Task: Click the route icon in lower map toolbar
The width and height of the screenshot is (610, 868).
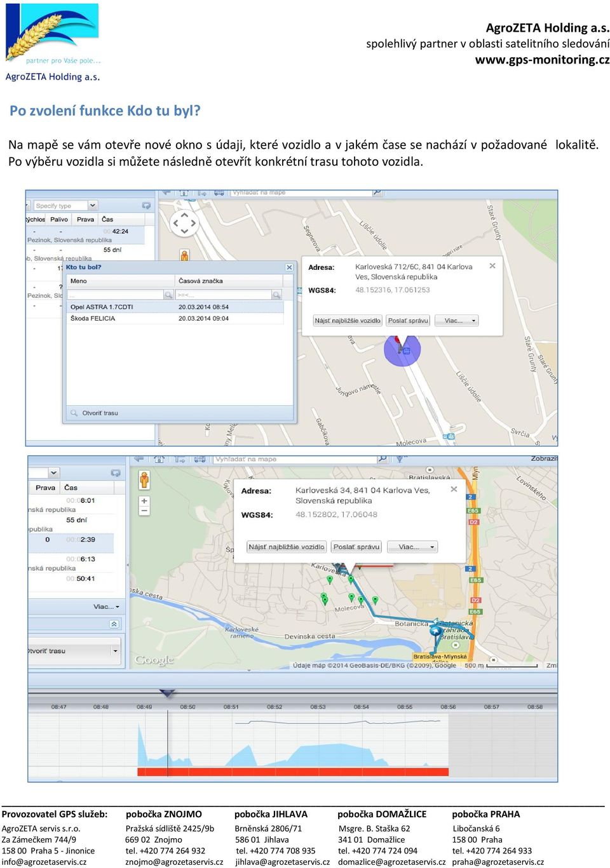Action: 180,458
